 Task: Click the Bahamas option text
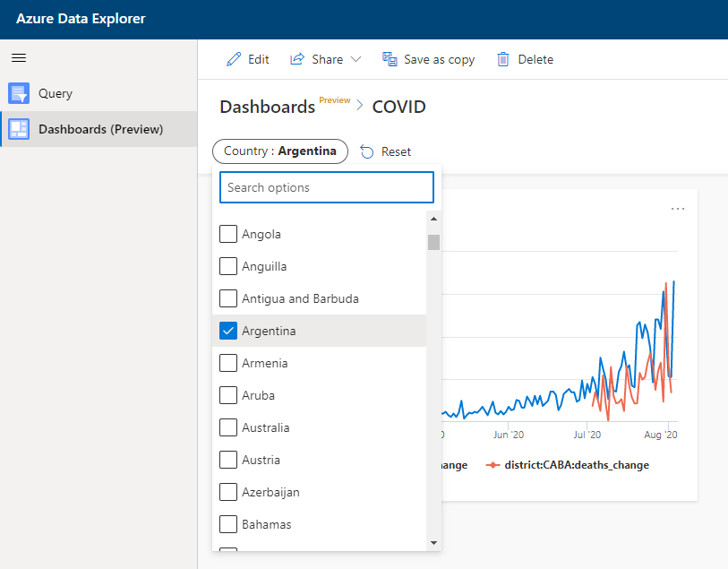[267, 524]
